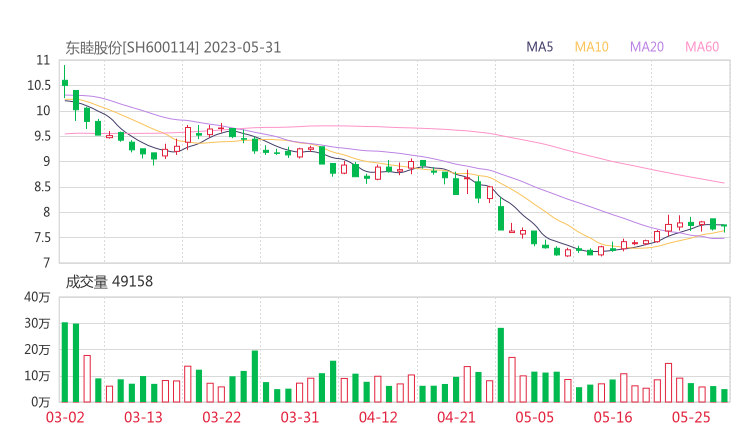The height and width of the screenshot is (440, 740).
Task: Click the 成交量 49158 volume label
Action: 109,282
